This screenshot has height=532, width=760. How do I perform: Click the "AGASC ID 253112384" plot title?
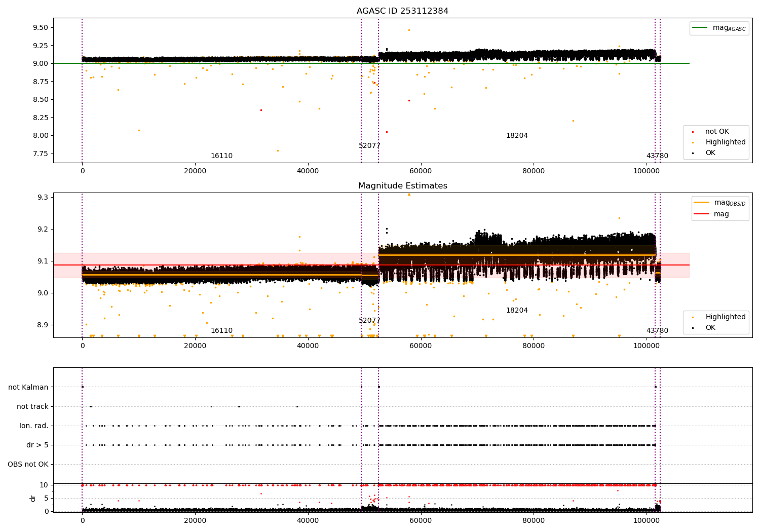[x=402, y=11]
